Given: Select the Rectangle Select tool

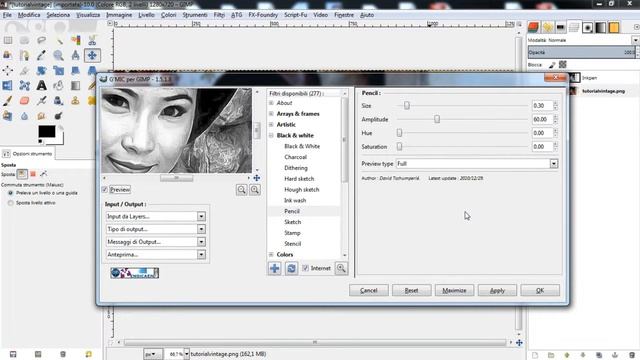Looking at the screenshot, I should pyautogui.click(x=8, y=40).
